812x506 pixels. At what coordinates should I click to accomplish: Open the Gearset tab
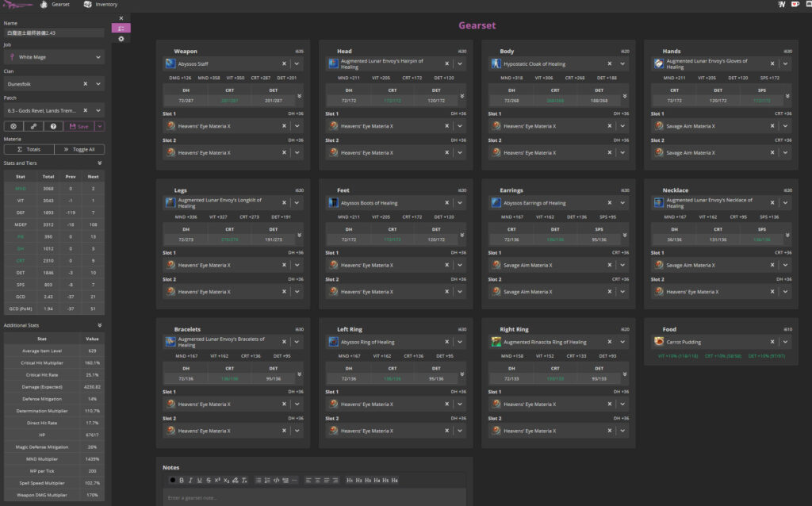pos(54,5)
